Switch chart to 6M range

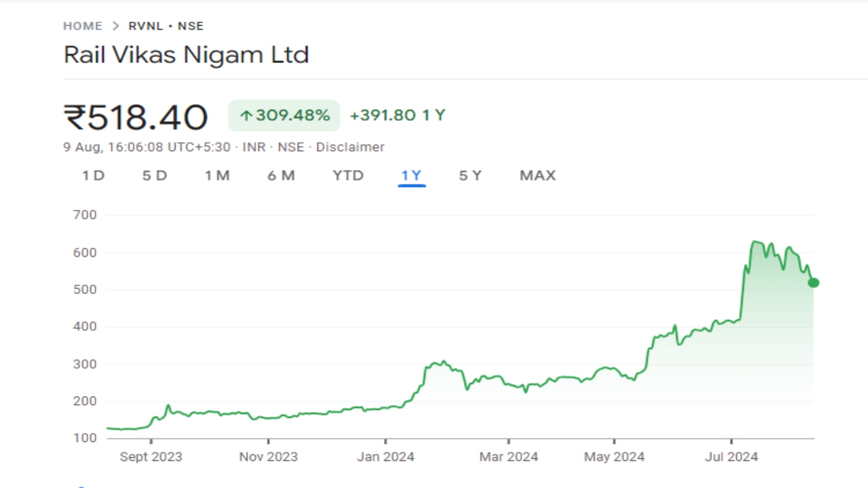coord(281,176)
